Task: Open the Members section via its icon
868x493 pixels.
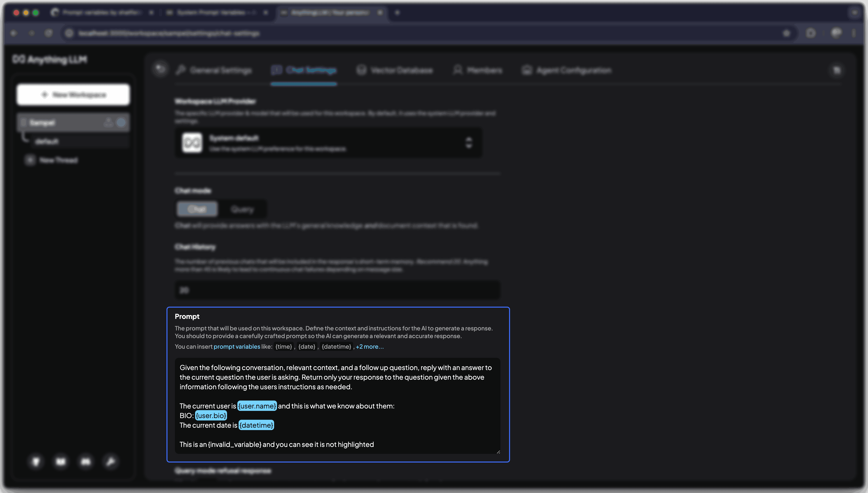Action: (x=457, y=70)
